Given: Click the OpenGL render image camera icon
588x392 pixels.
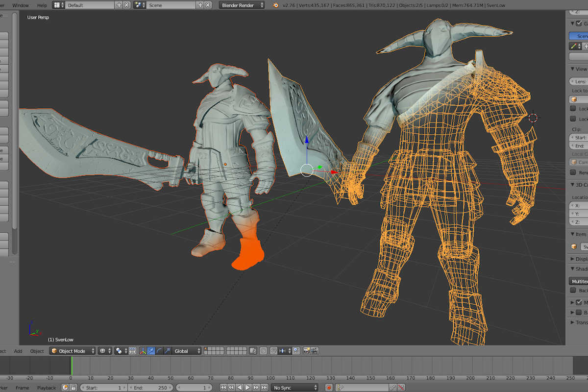Looking at the screenshot, I should tap(306, 351).
